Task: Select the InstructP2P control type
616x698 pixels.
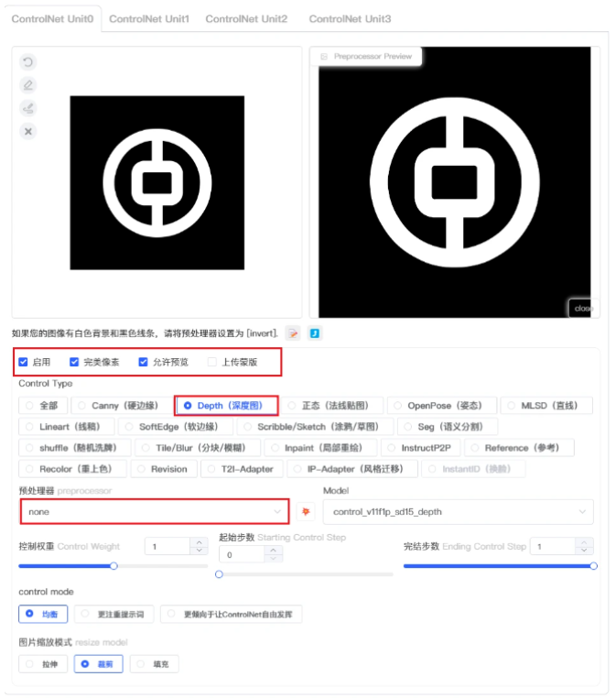Action: pyautogui.click(x=421, y=448)
